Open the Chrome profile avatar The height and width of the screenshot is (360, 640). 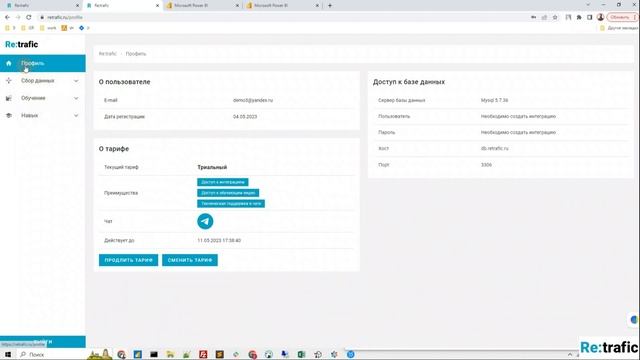(x=600, y=17)
